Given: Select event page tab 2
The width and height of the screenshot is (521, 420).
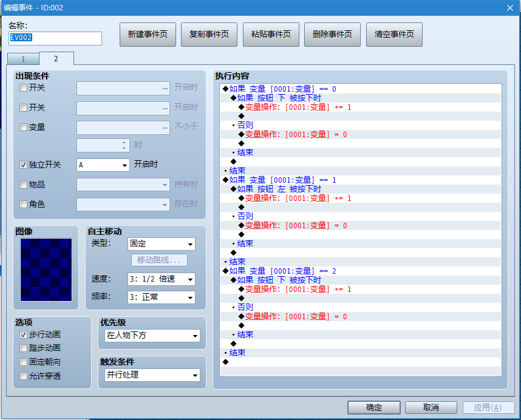Looking at the screenshot, I should tap(56, 58).
